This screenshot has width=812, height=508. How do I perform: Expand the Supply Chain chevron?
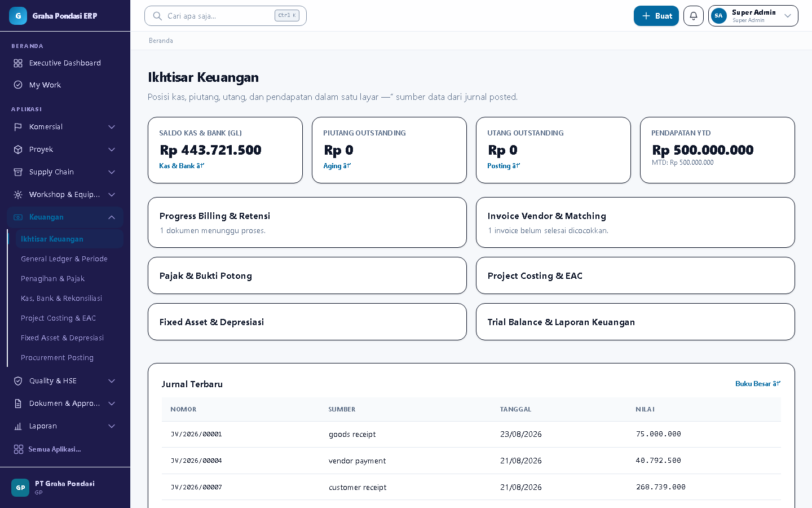tap(112, 172)
